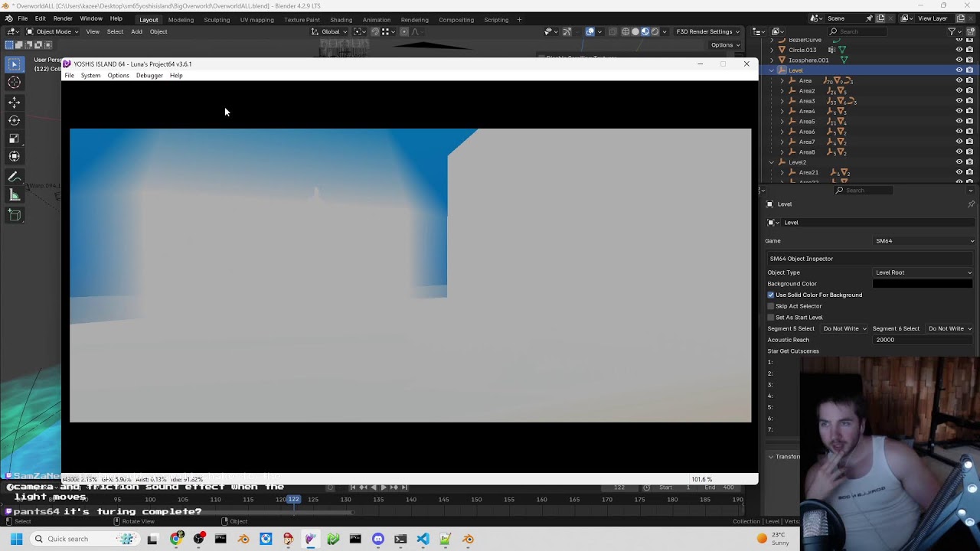Enable Skip Act Selector checkbox
This screenshot has width=980, height=551.
[771, 306]
